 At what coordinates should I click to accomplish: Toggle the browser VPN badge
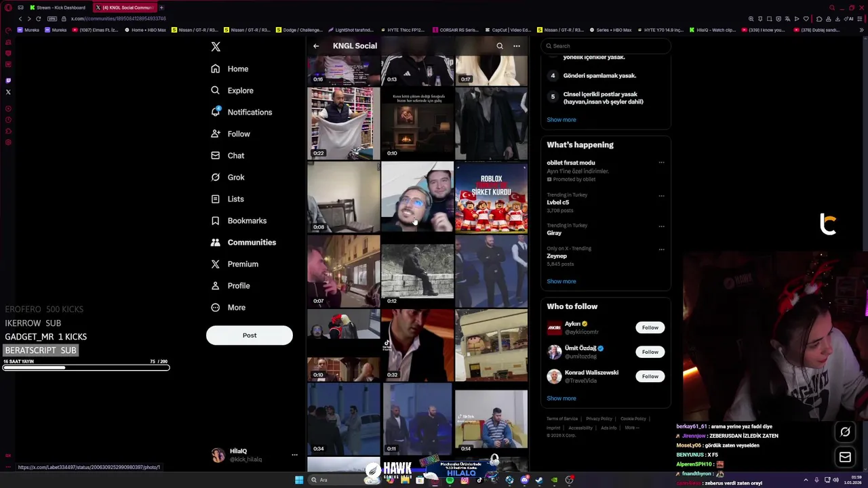[52, 18]
